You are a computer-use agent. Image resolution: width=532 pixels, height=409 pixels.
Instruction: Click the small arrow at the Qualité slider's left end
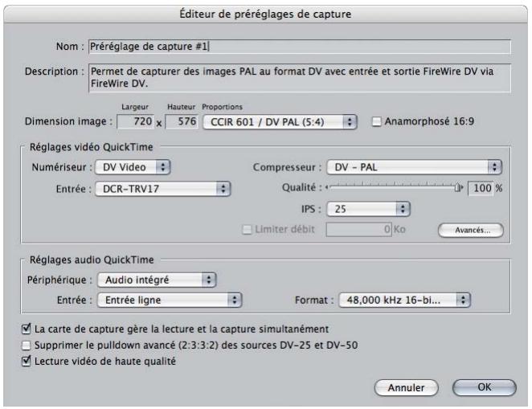point(327,187)
